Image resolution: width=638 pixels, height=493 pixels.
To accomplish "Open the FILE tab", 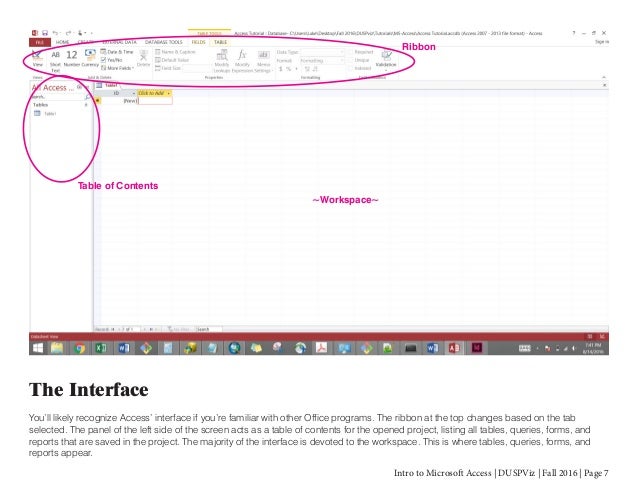I will click(x=40, y=42).
